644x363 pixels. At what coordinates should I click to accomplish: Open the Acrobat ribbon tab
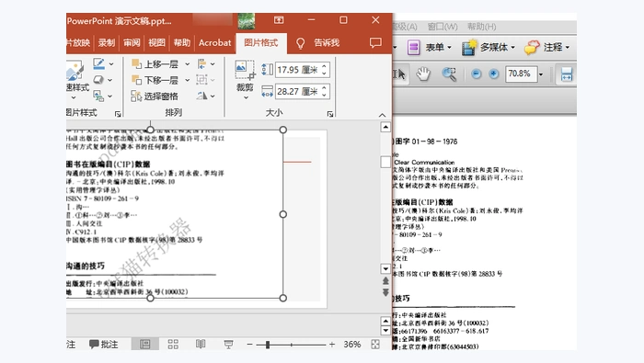214,42
